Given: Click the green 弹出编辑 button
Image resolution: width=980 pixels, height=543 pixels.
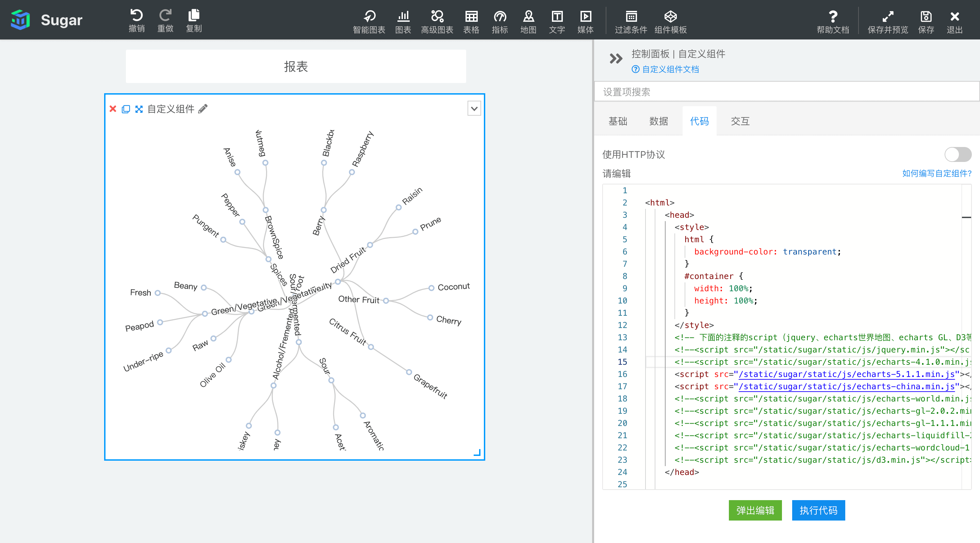Looking at the screenshot, I should point(755,510).
